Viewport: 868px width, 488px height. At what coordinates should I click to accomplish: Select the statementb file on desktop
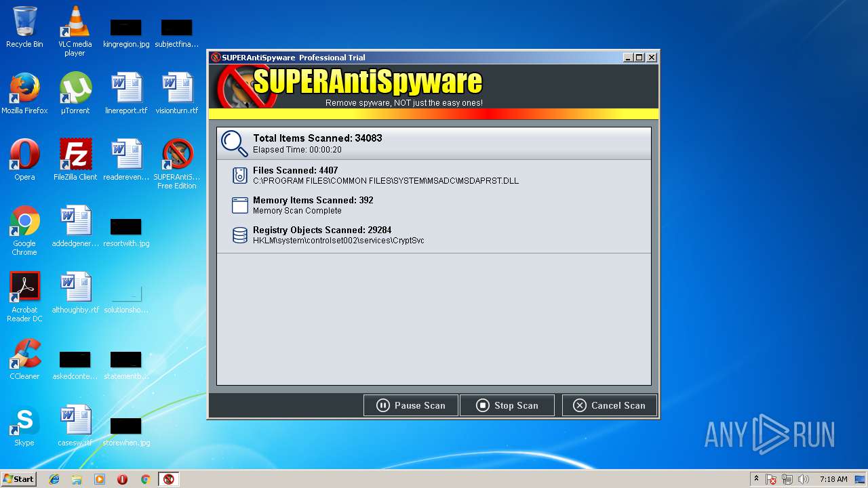pyautogui.click(x=126, y=365)
